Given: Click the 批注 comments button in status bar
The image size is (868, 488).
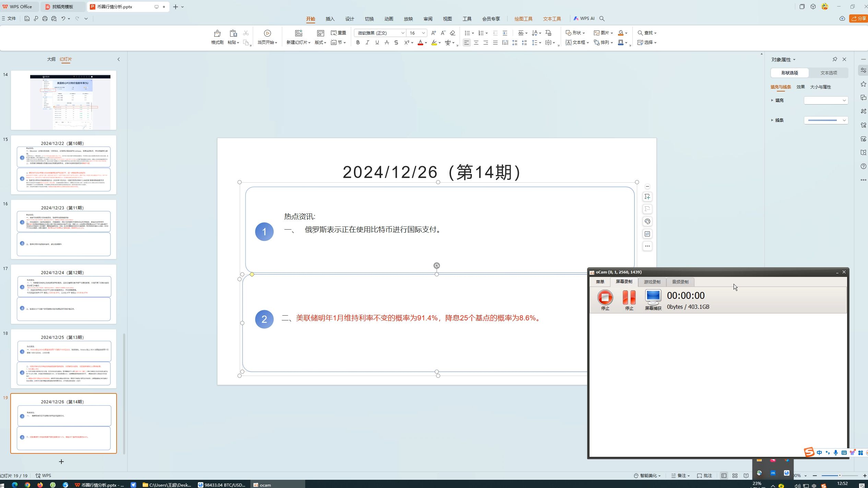Looking at the screenshot, I should tap(705, 475).
